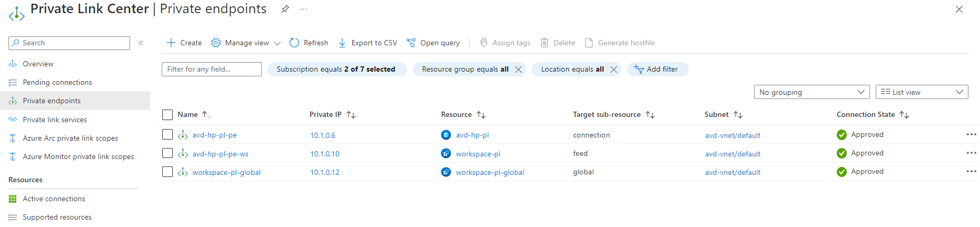
Task: Open the Subscription filter pill
Action: click(337, 69)
